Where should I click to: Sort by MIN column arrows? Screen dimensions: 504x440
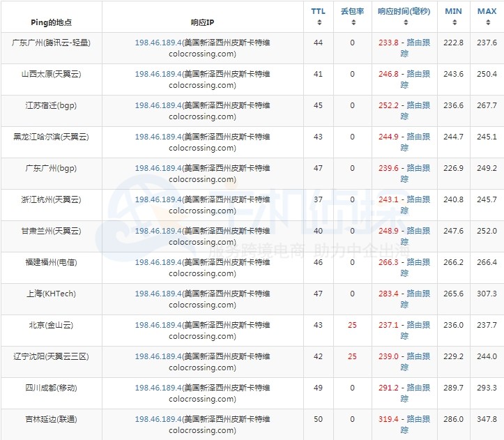pyautogui.click(x=455, y=22)
